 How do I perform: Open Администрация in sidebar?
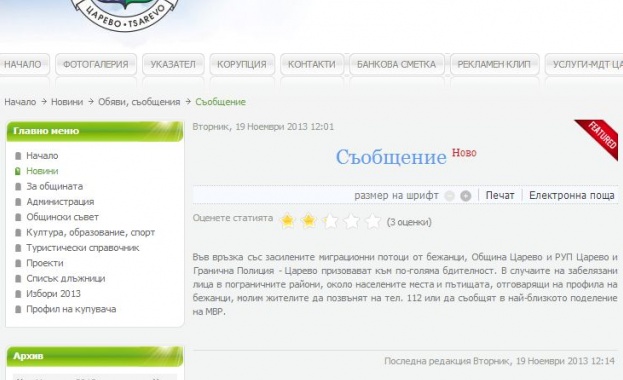point(60,202)
